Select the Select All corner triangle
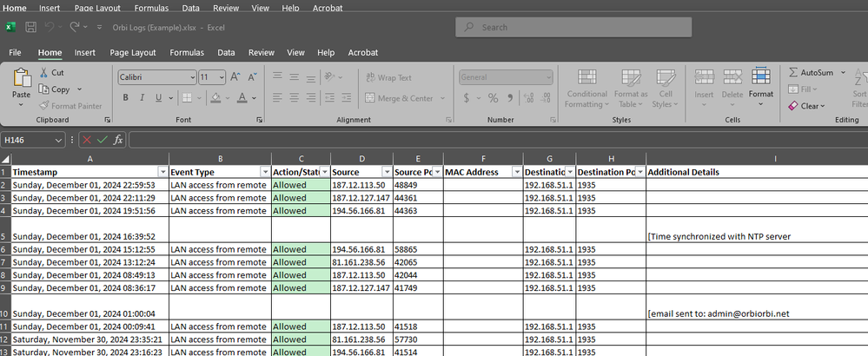The height and width of the screenshot is (356, 868). point(5,159)
